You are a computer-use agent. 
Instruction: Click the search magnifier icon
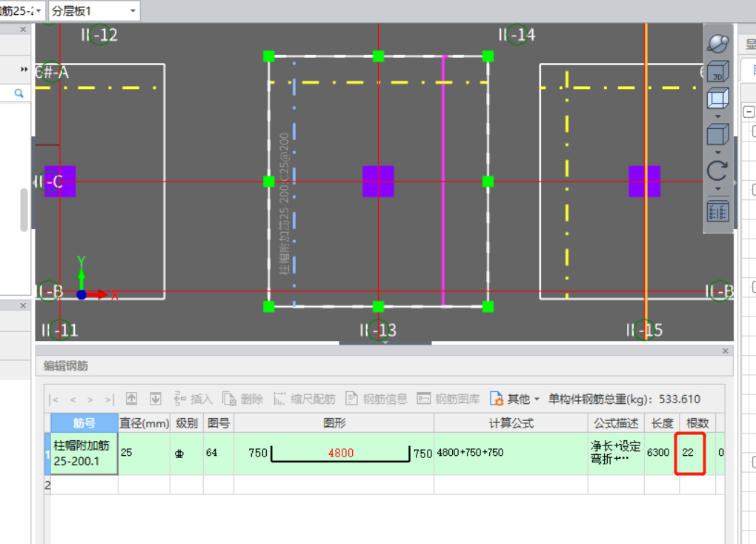(19, 93)
